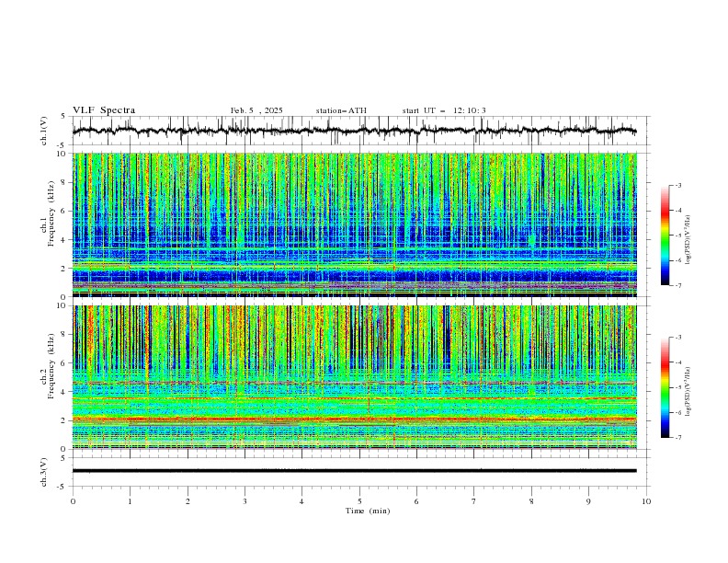Click the '-5' value on ch.2 colorbar
The height and width of the screenshot is (563, 728).
click(x=677, y=387)
